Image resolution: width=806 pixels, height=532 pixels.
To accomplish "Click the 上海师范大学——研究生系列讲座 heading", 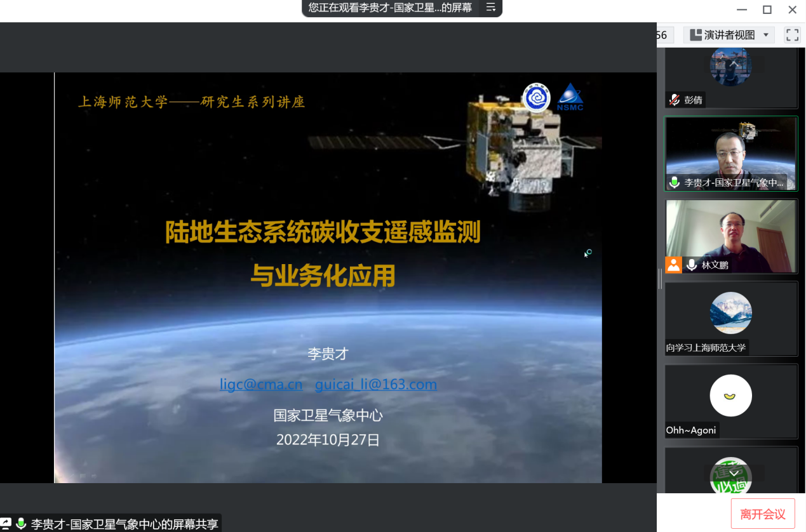I will point(192,102).
